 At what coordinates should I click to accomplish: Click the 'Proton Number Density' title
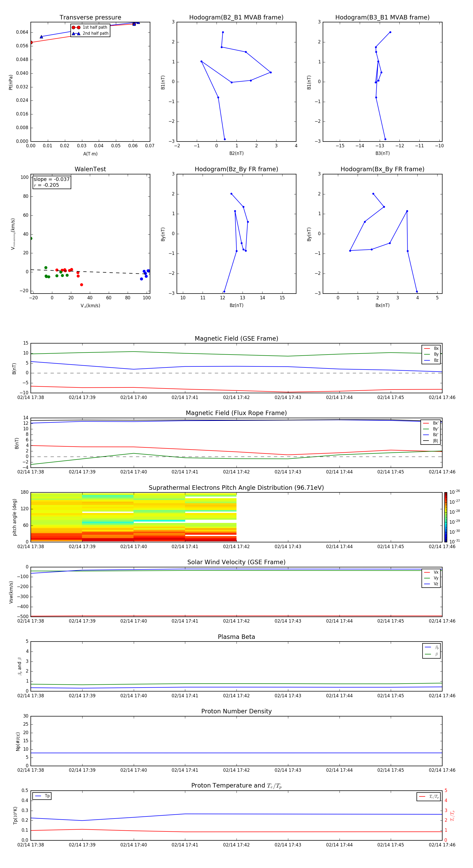point(236,711)
